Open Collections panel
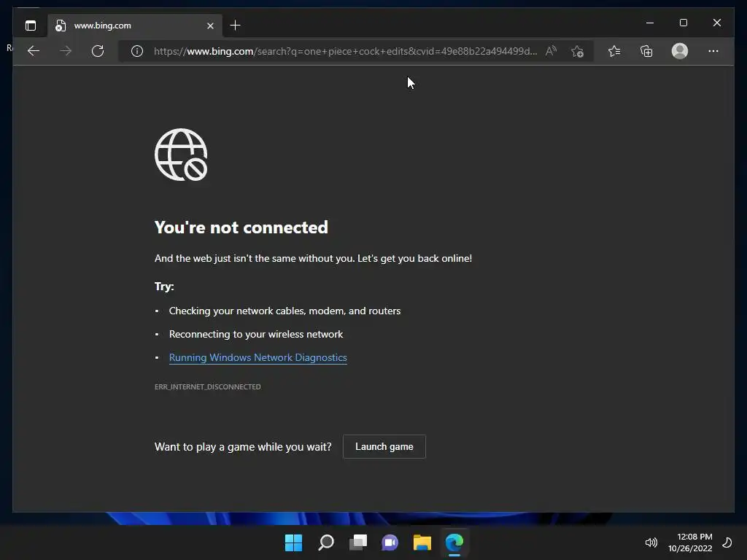The width and height of the screenshot is (747, 560). (646, 51)
